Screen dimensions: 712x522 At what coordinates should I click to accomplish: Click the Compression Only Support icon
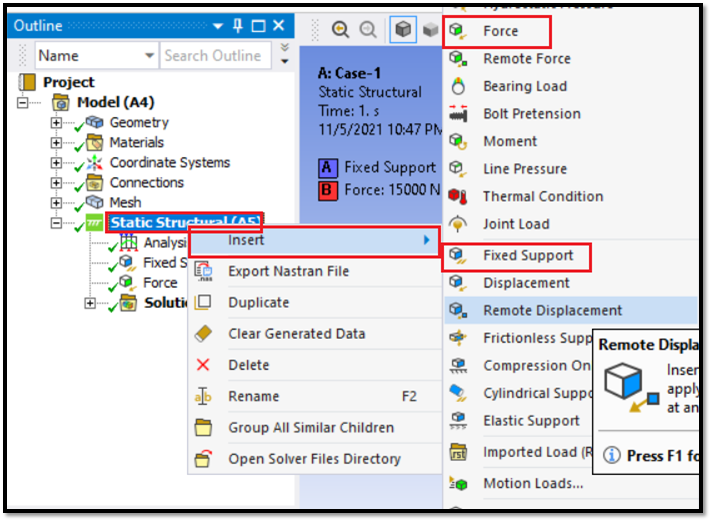pyautogui.click(x=458, y=365)
